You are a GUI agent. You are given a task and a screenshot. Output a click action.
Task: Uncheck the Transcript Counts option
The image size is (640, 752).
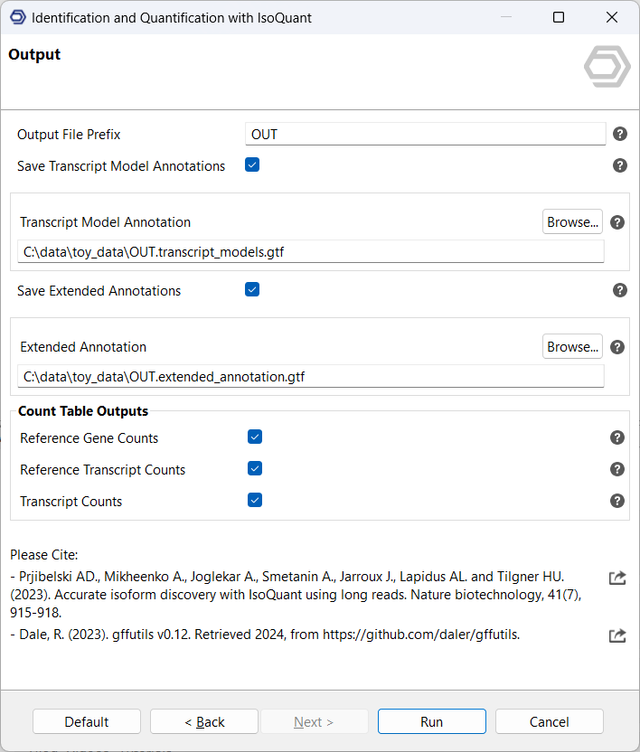coord(255,500)
